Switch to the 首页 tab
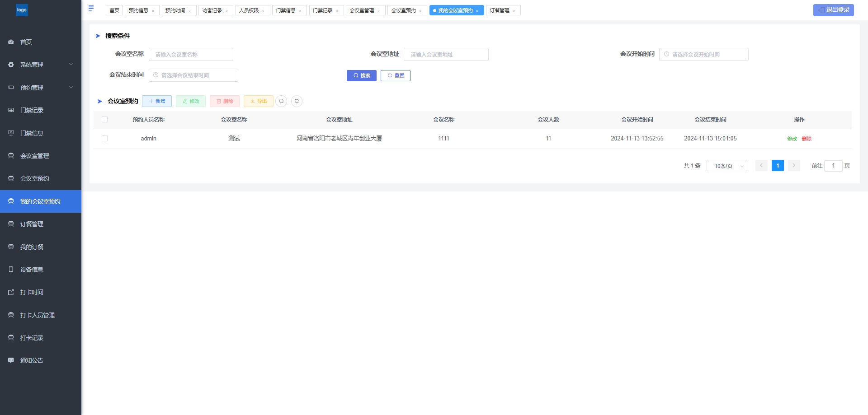868x415 pixels. 114,10
